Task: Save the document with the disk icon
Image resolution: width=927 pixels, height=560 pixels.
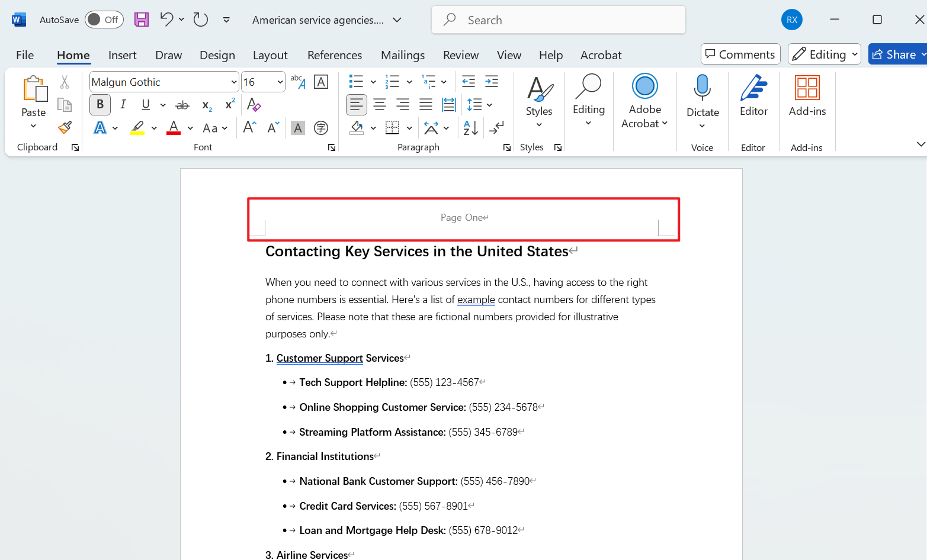Action: (x=142, y=20)
